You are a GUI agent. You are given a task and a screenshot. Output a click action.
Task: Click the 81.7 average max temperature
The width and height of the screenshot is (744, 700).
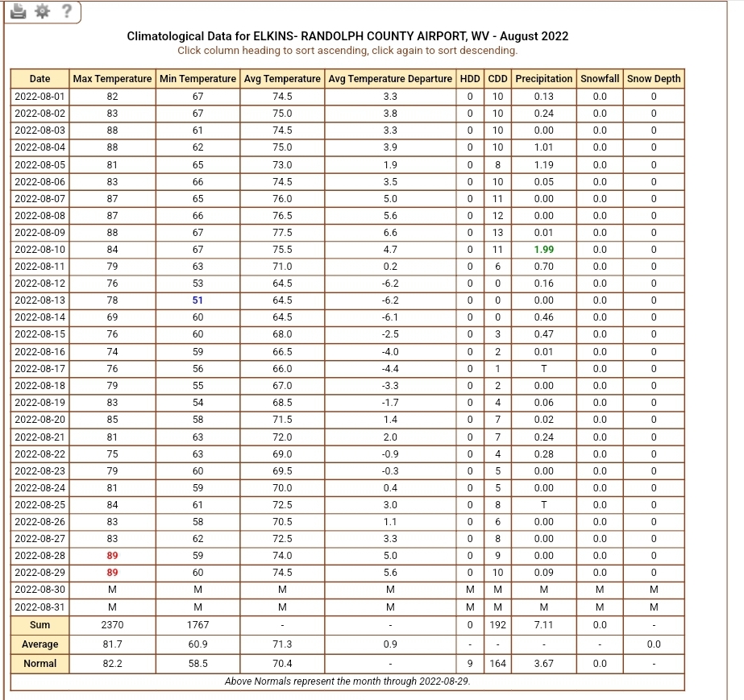tap(113, 644)
